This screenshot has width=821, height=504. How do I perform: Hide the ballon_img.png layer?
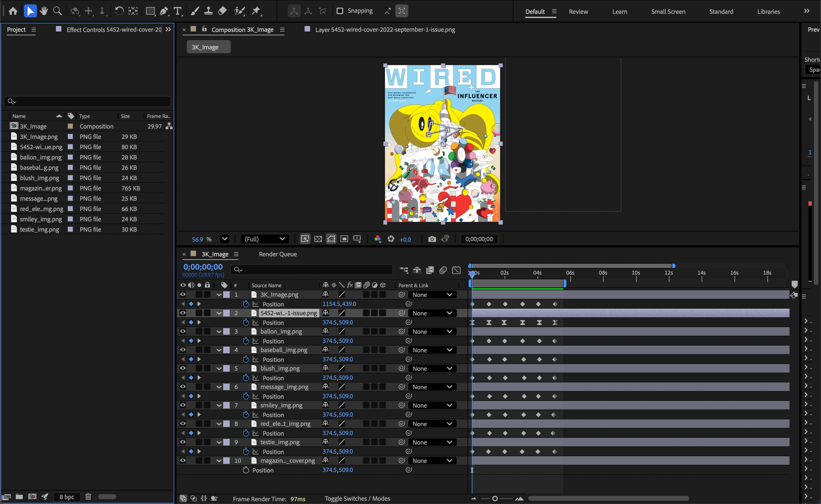point(183,331)
